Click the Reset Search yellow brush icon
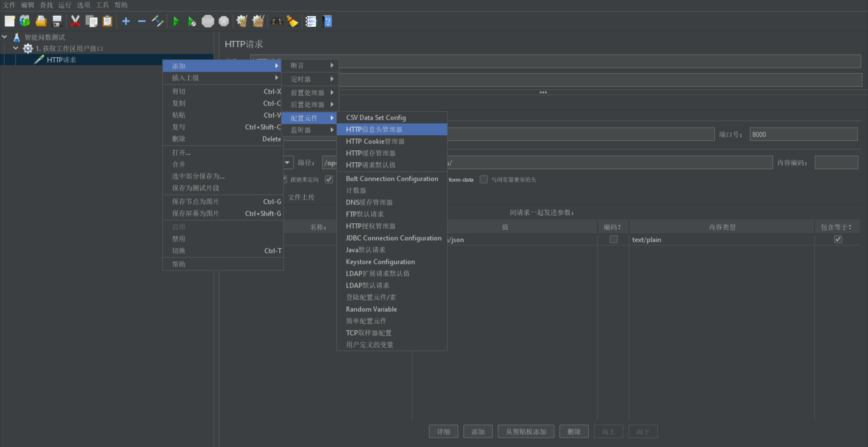Viewport: 868px width, 447px height. click(x=292, y=21)
